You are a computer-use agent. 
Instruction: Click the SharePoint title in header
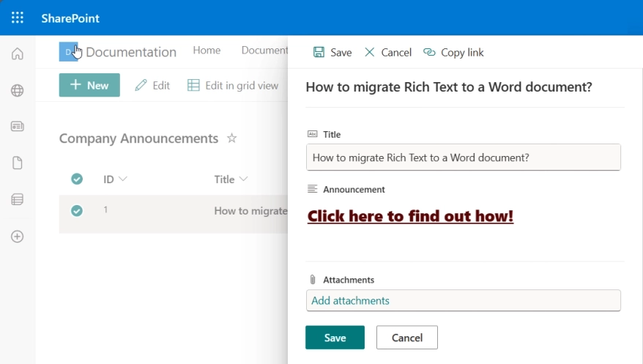click(x=70, y=18)
